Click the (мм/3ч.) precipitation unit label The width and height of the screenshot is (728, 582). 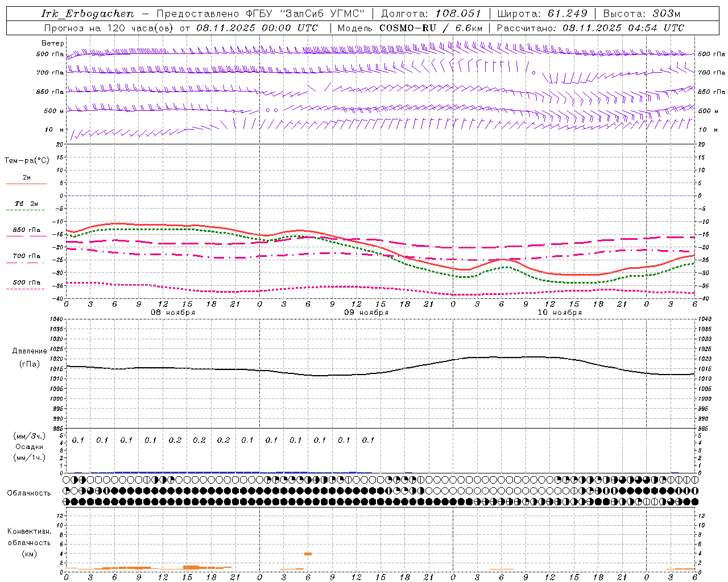click(30, 436)
